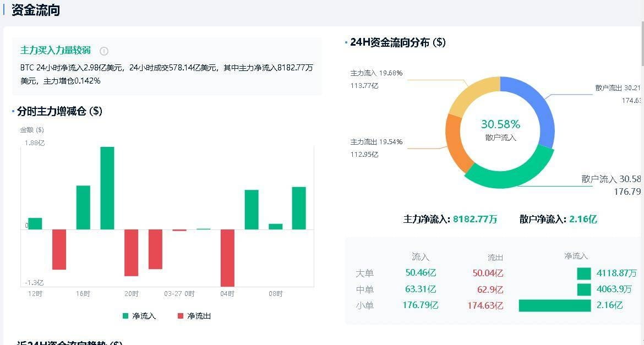Click the 112.95亿 value
This screenshot has height=345, width=644.
point(364,155)
